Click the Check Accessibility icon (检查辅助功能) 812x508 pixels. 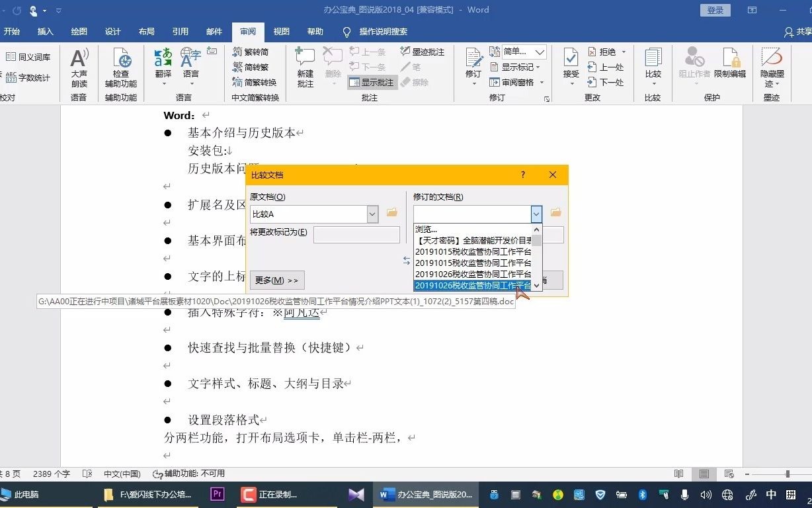click(120, 66)
